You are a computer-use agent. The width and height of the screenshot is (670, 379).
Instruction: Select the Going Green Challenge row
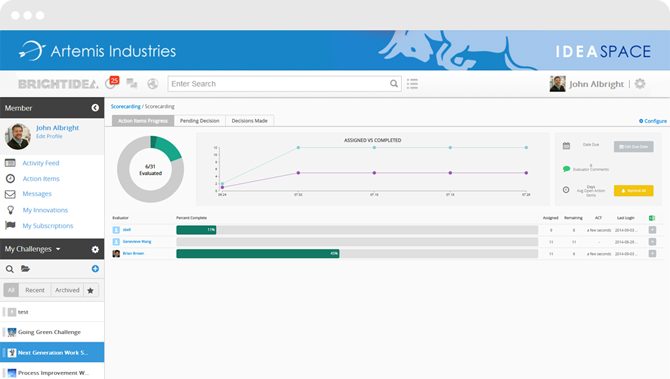[52, 332]
